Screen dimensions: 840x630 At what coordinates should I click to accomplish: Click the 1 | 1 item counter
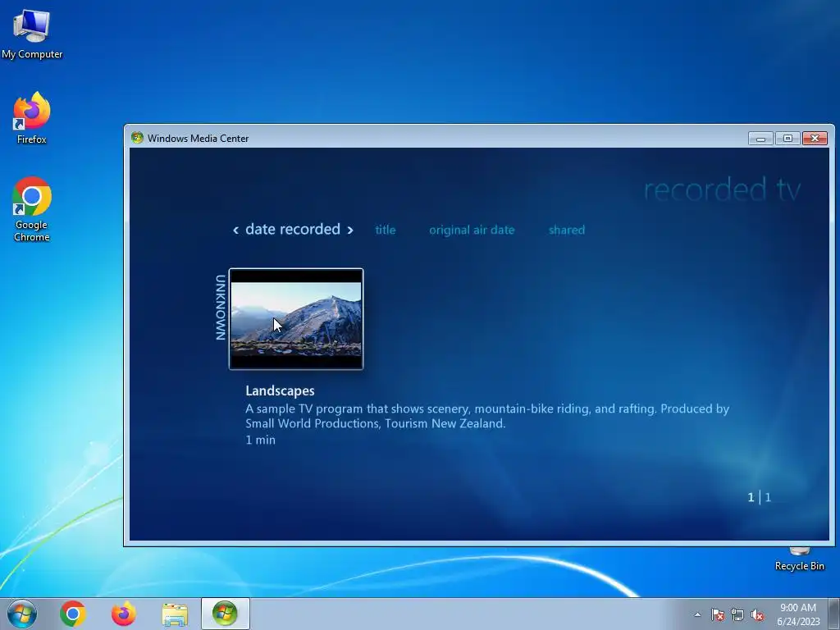[759, 497]
